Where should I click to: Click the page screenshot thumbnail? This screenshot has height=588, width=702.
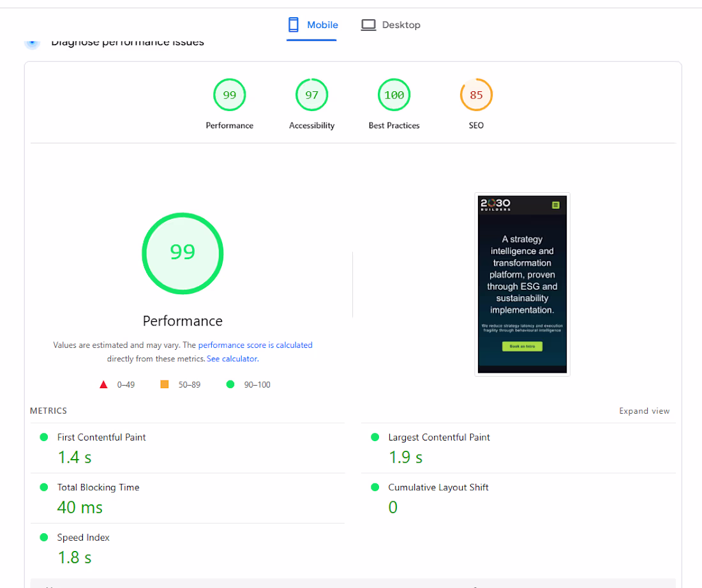(x=522, y=284)
